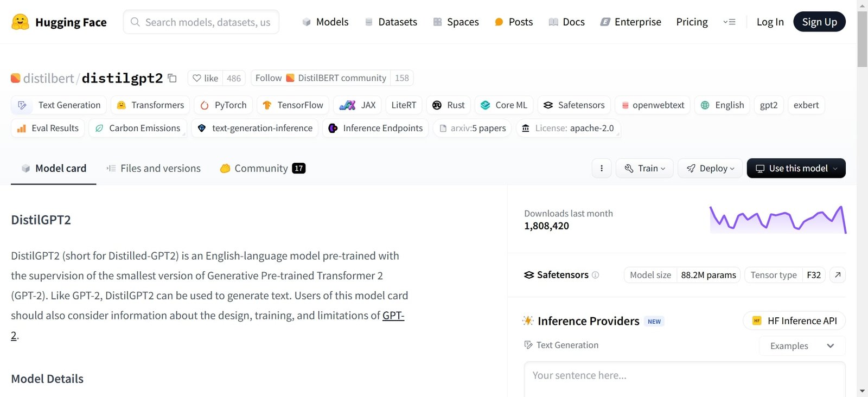Click the overflow menu with three dots

[601, 168]
